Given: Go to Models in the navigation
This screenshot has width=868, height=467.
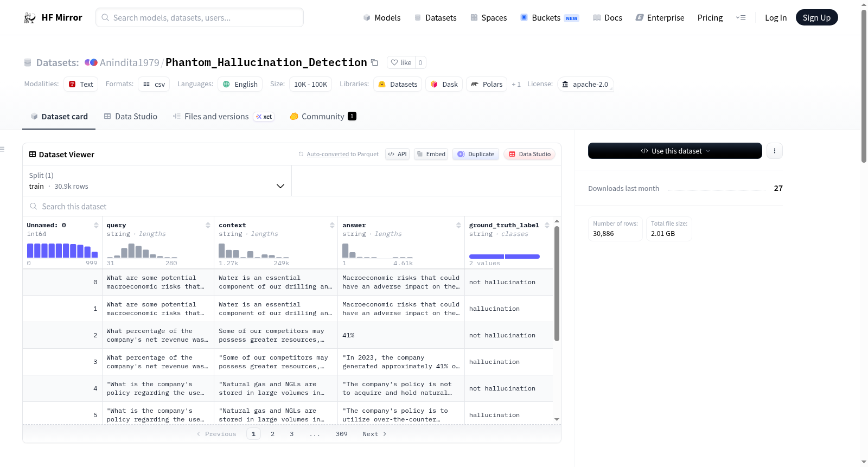Looking at the screenshot, I should point(382,18).
